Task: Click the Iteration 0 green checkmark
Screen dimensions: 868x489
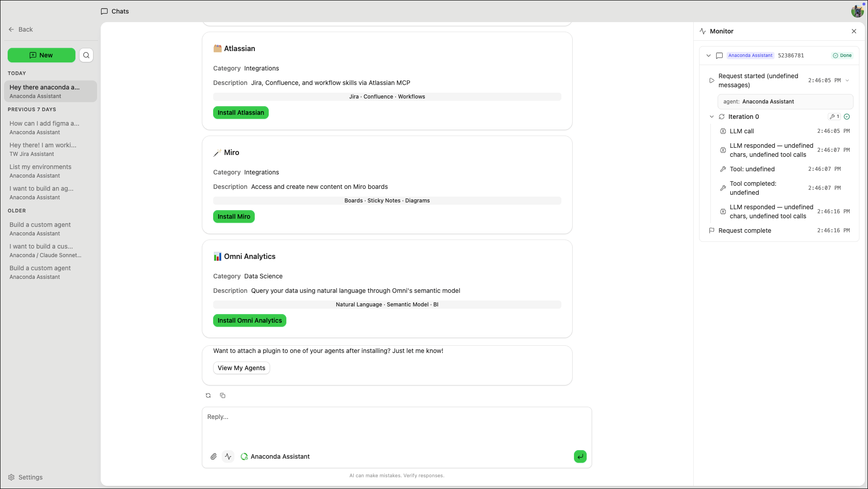Action: pos(847,117)
